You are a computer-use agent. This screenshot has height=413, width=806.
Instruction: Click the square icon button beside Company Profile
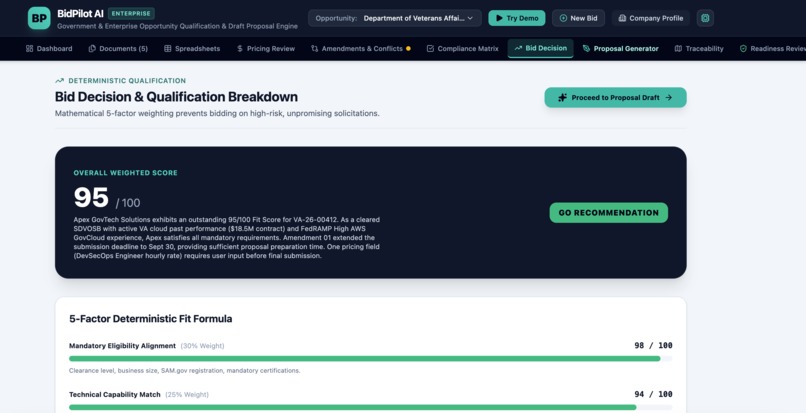tap(705, 18)
